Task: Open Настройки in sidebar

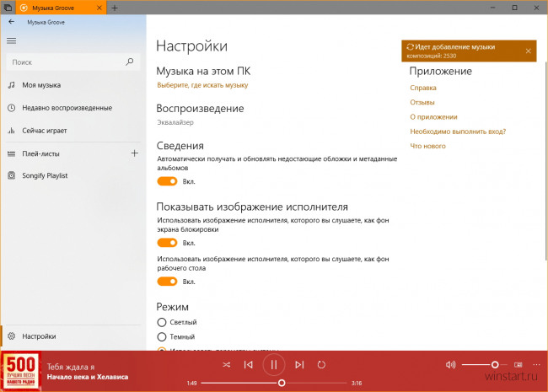Action: 73,336
